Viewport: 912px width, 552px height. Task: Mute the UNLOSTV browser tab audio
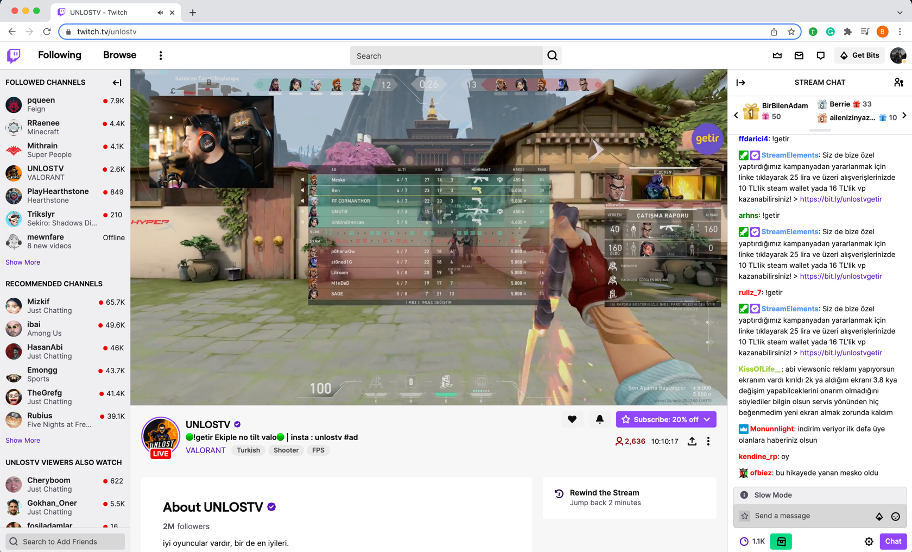[161, 12]
